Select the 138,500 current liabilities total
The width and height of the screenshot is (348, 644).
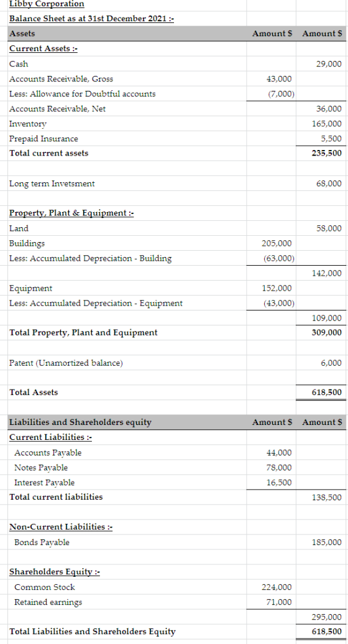[x=327, y=498]
